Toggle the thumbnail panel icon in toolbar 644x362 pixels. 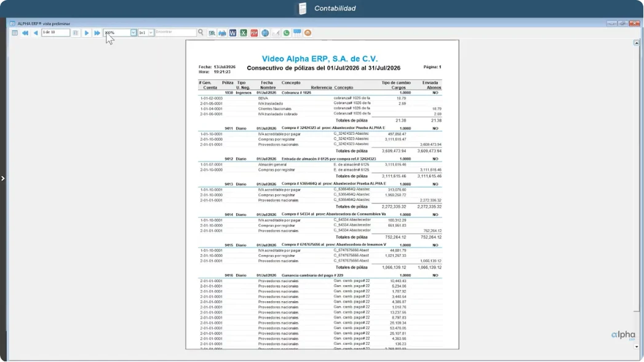15,33
